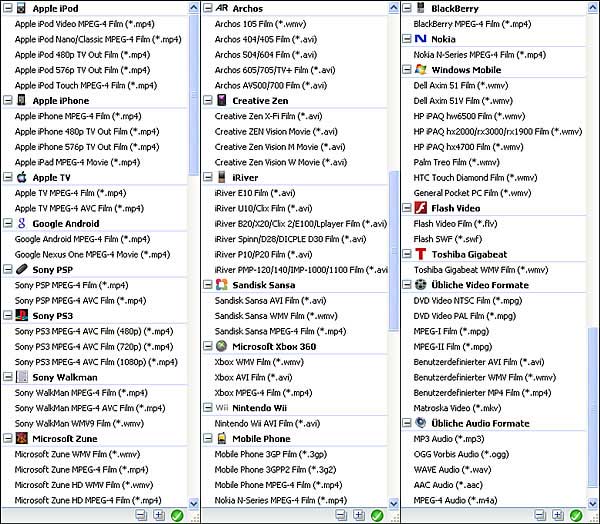This screenshot has height=524, width=600.
Task: Click green checkmark in middle panel footer
Action: point(377,516)
